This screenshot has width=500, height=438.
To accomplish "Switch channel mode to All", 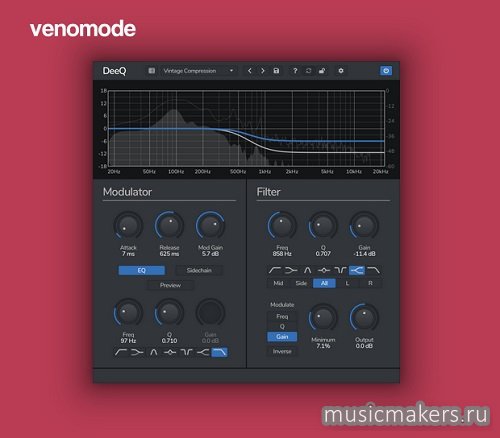I will 324,283.
